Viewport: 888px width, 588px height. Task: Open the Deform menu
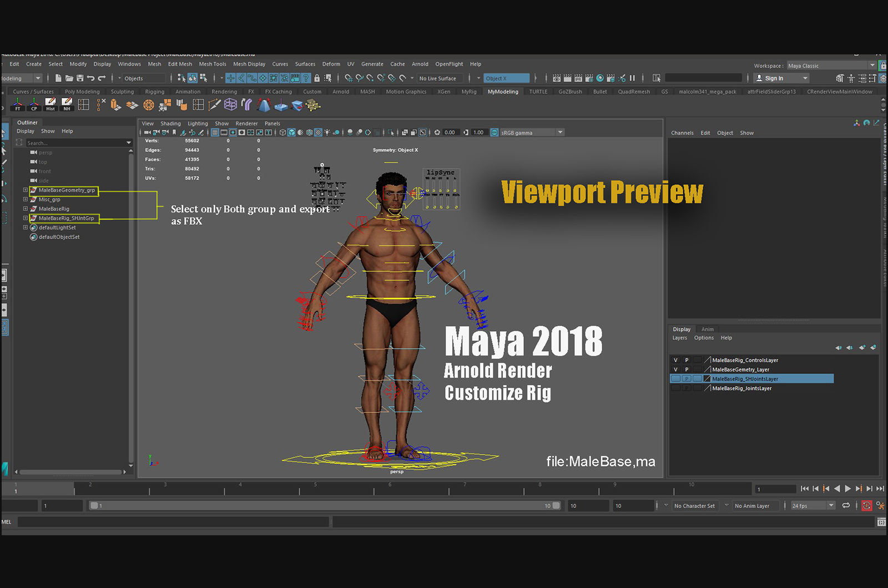click(x=331, y=64)
